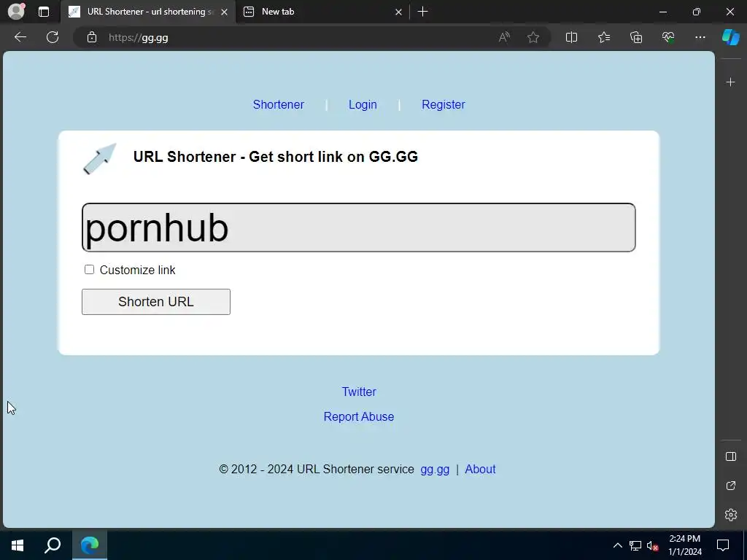Open the muted volume tray icon
747x560 pixels.
click(653, 545)
